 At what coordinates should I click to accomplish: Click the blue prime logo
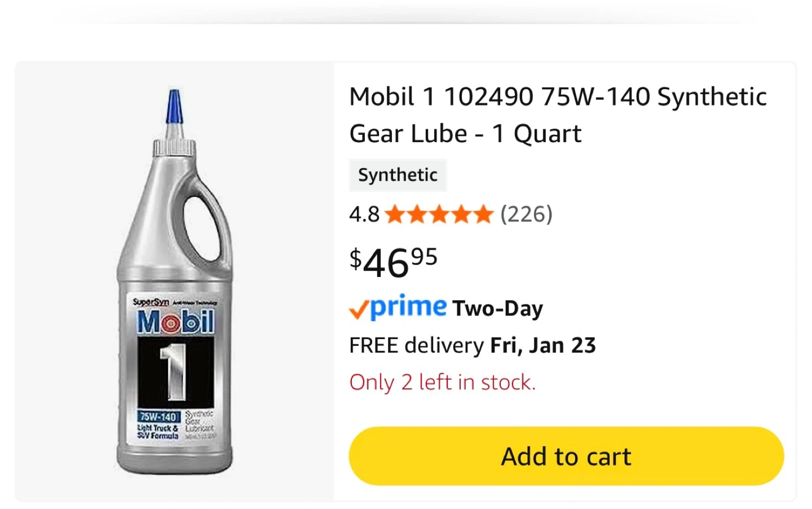coord(408,308)
